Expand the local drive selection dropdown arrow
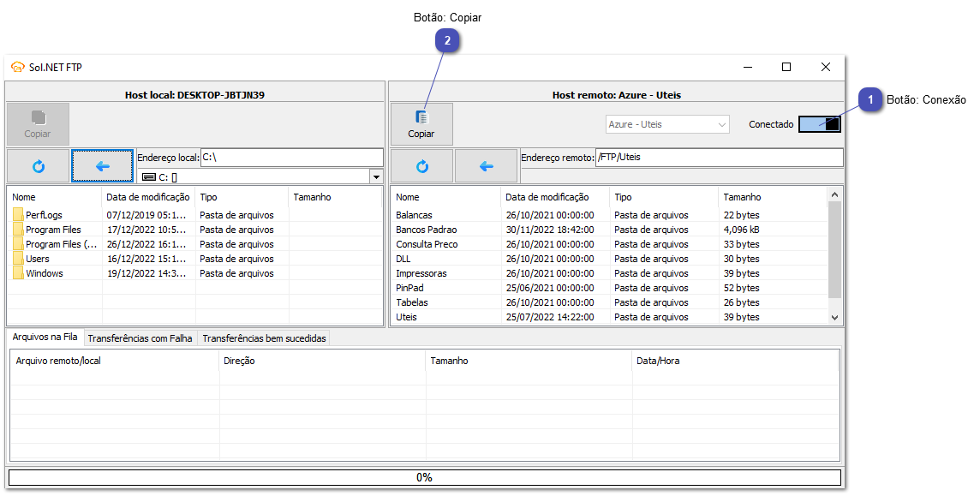The height and width of the screenshot is (496, 980). click(376, 176)
